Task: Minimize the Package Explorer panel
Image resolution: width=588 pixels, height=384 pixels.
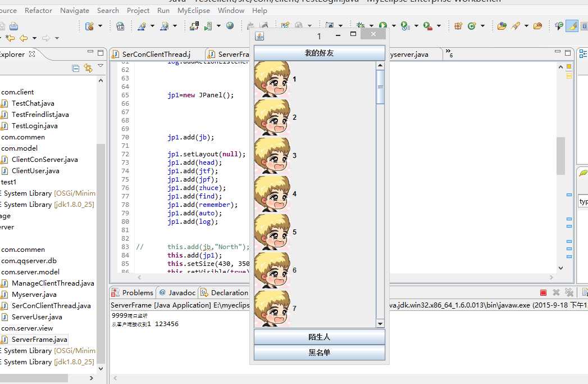Action: 90,51
